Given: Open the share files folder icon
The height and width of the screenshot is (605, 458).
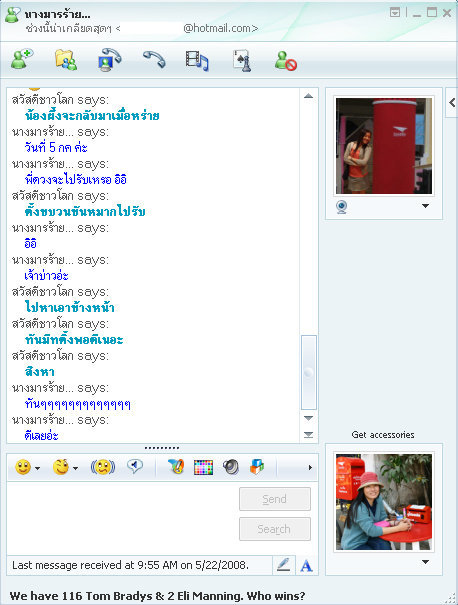Looking at the screenshot, I should pos(66,59).
